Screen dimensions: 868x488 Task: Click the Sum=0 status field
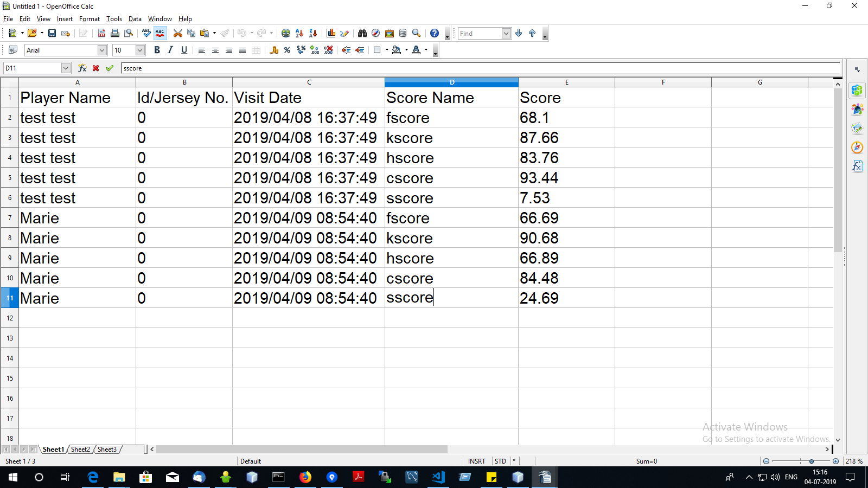click(646, 461)
